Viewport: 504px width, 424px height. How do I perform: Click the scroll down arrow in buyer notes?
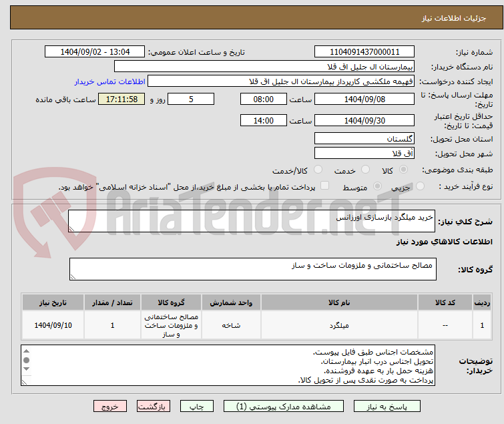pyautogui.click(x=26, y=369)
